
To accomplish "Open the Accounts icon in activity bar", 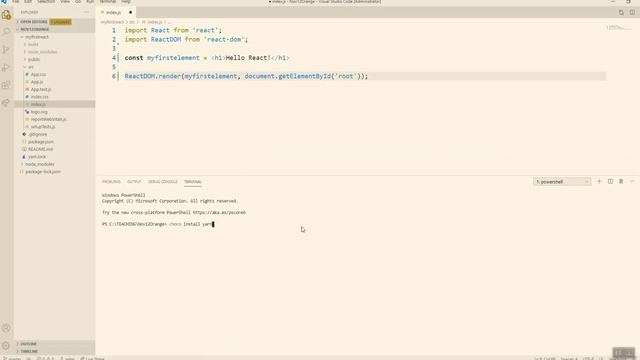I will (6, 328).
